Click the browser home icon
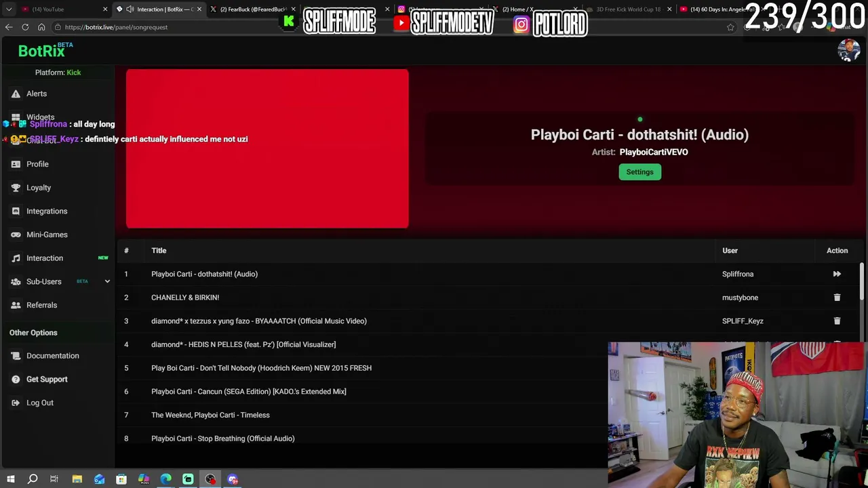 41,27
